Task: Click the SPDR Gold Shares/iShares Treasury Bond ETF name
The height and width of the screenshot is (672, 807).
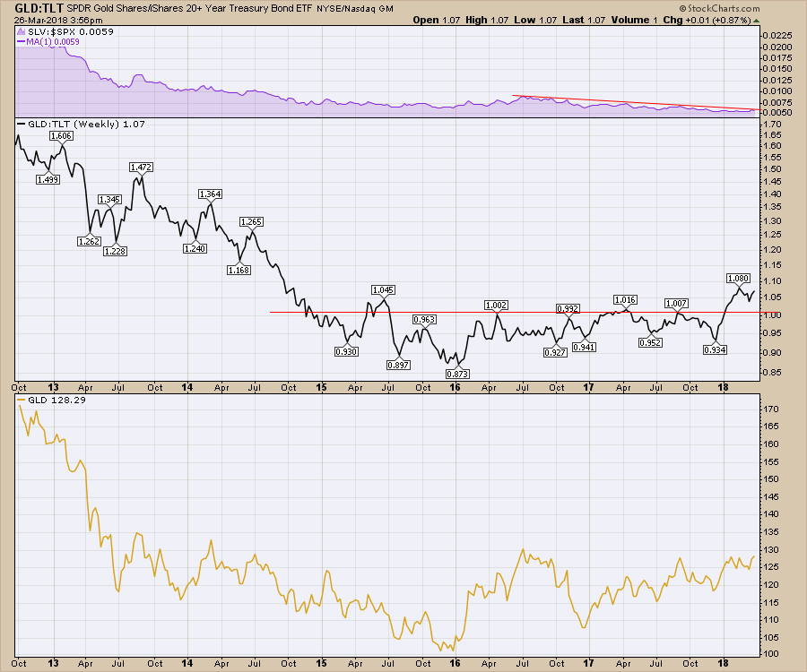Action: click(189, 9)
